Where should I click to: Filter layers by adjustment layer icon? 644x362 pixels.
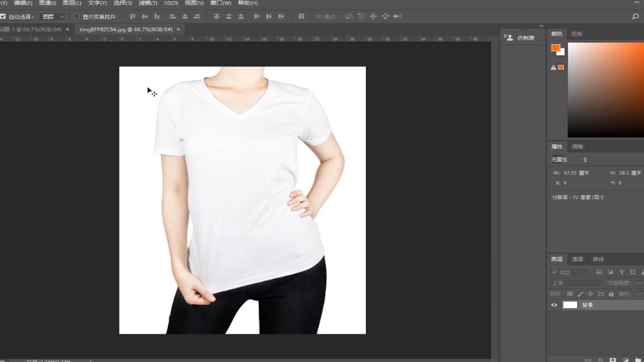pos(610,272)
